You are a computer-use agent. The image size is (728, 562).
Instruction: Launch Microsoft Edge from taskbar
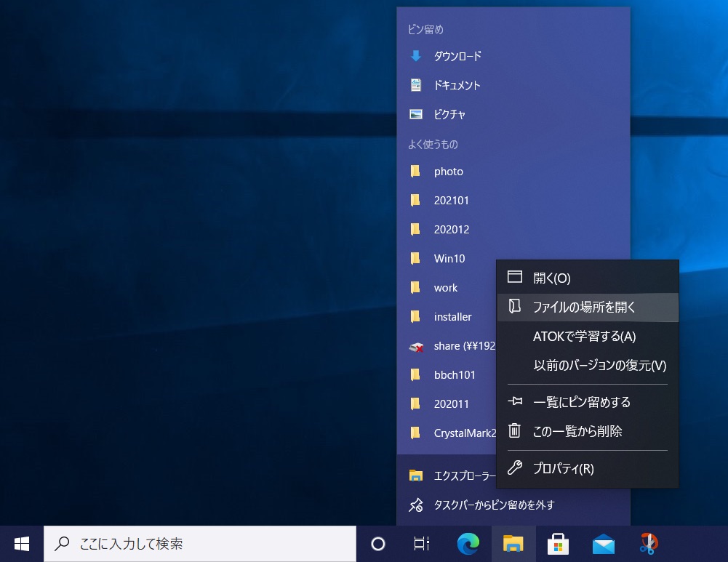(468, 543)
